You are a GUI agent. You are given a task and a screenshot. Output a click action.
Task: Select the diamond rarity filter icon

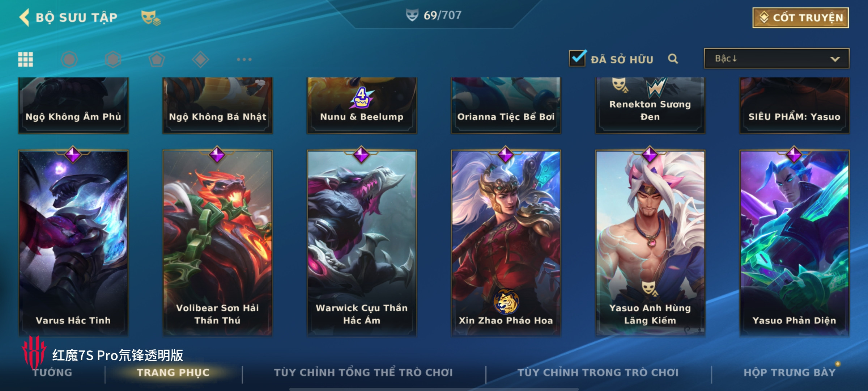pyautogui.click(x=200, y=59)
